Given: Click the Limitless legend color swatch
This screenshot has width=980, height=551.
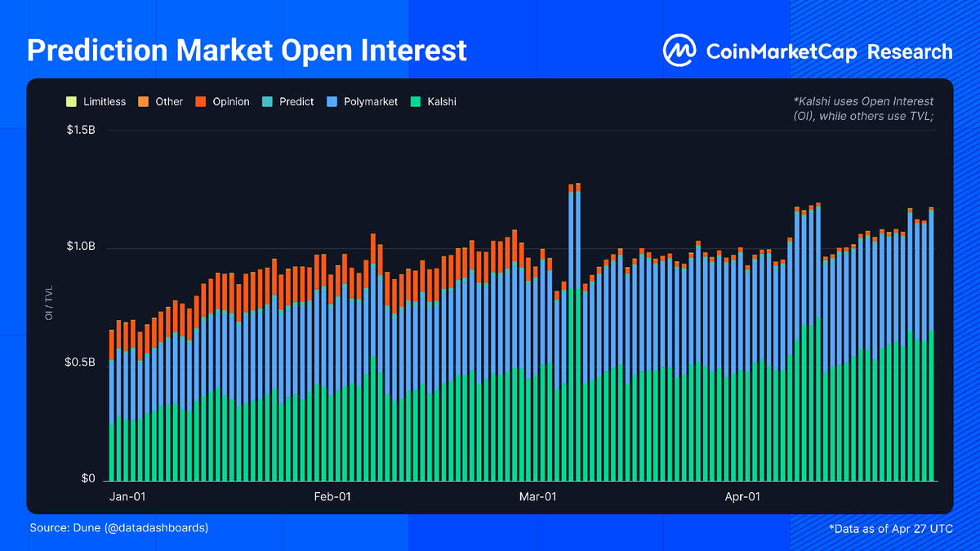Looking at the screenshot, I should [x=71, y=102].
